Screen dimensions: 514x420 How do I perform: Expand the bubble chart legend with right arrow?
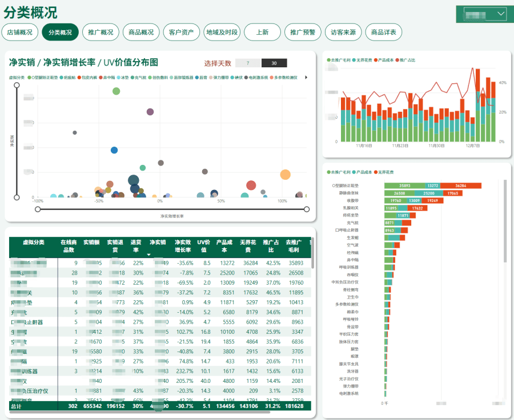click(x=306, y=77)
